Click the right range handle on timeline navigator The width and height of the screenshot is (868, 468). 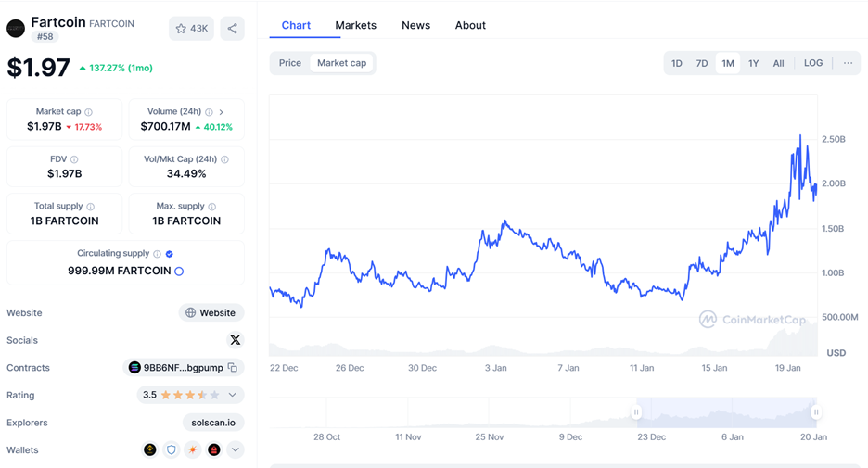point(816,412)
